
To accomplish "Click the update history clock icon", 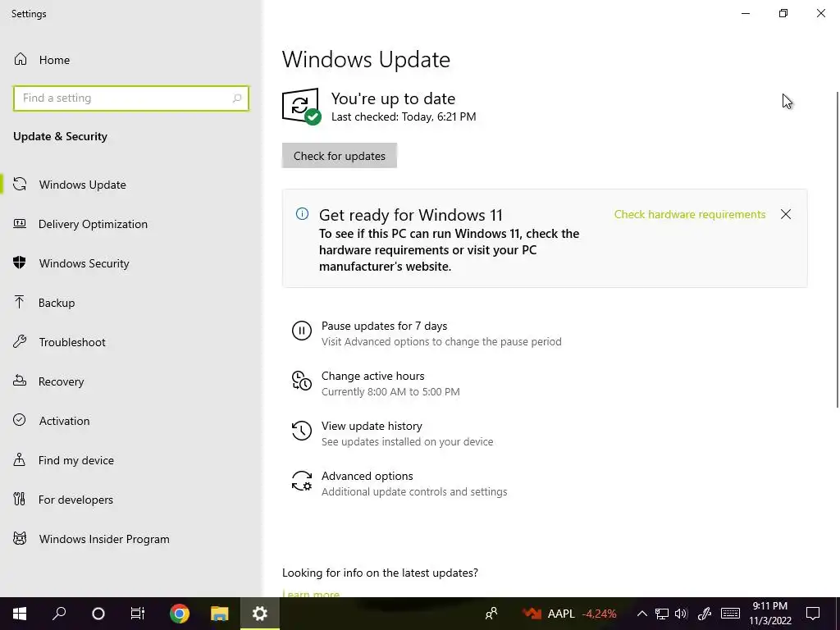I will (302, 431).
